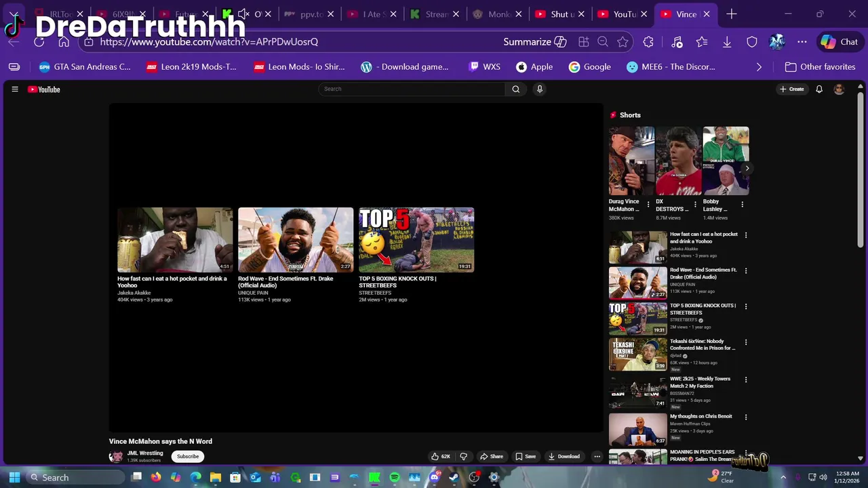Open the zoom magnifier in address bar

pyautogui.click(x=603, y=41)
